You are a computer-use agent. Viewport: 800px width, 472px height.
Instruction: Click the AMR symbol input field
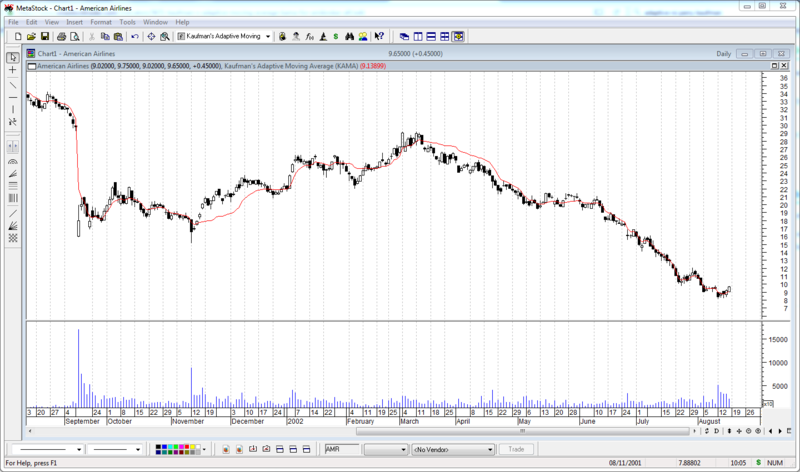[x=342, y=449]
